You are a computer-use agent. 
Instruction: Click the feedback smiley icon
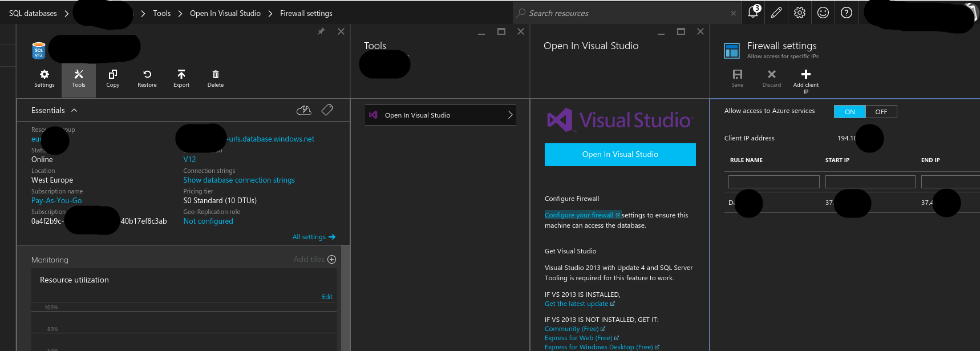(x=823, y=13)
